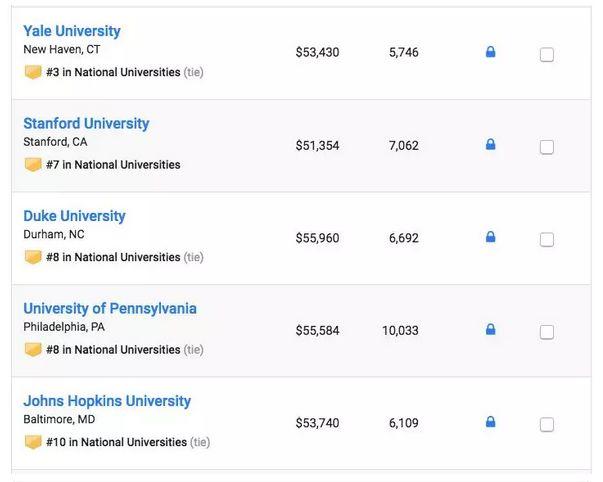
Task: Check the compare box for Yale University
Action: 547,55
